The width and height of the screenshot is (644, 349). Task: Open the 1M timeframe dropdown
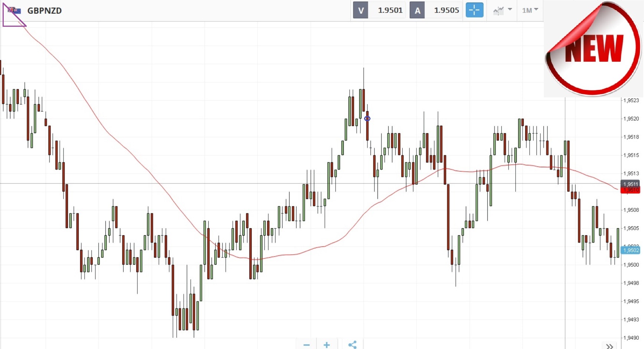click(530, 10)
